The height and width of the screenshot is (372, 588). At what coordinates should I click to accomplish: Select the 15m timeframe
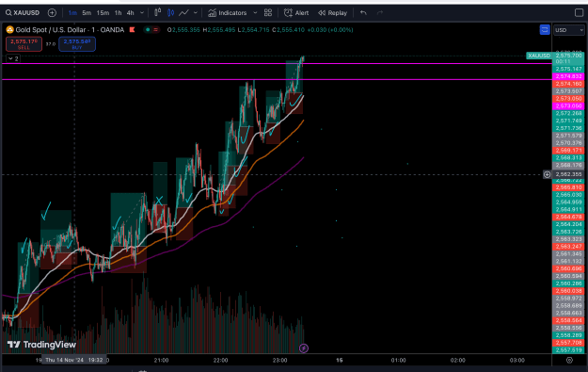point(103,13)
